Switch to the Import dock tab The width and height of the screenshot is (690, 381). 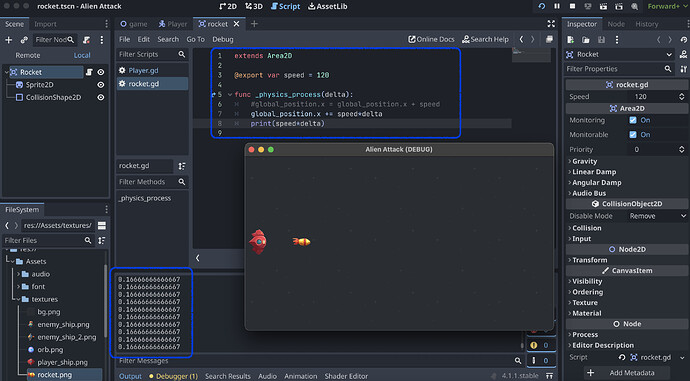pyautogui.click(x=45, y=24)
